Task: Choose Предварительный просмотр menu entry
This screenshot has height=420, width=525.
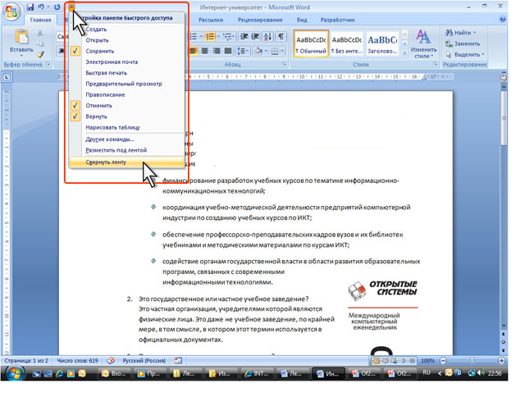Action: [x=126, y=84]
